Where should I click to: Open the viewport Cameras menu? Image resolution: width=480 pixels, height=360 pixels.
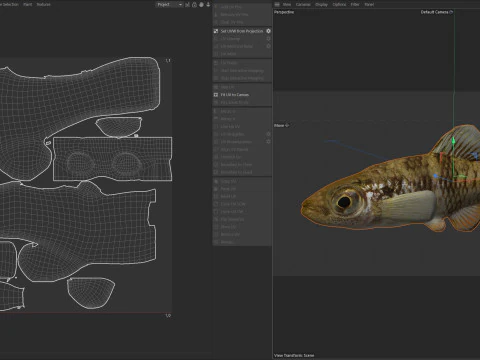click(303, 4)
